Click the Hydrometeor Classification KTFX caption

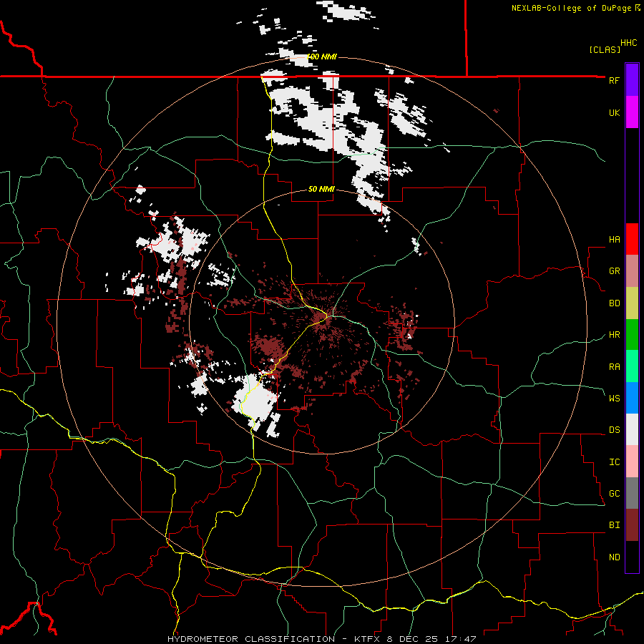(322, 639)
